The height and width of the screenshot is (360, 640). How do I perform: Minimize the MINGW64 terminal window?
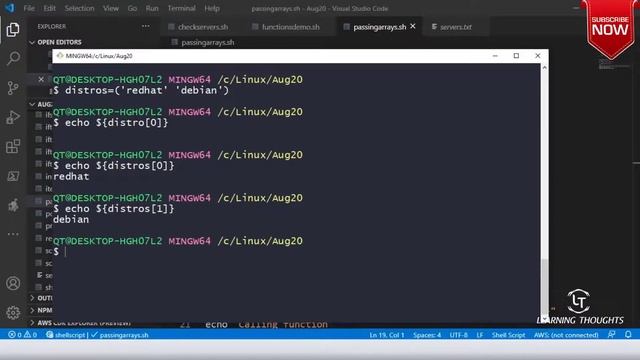coord(495,56)
